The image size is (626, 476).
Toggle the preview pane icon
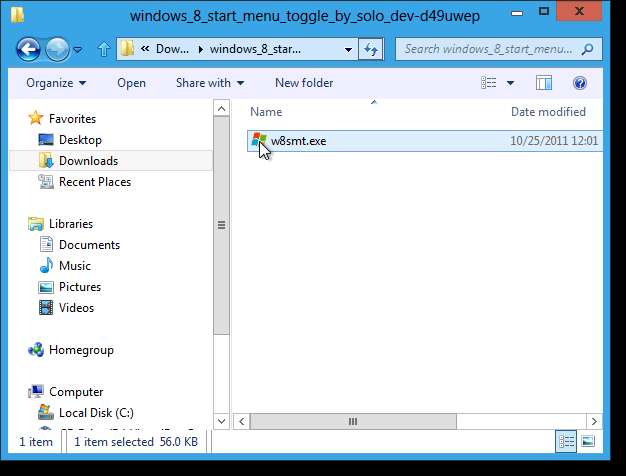tap(545, 83)
